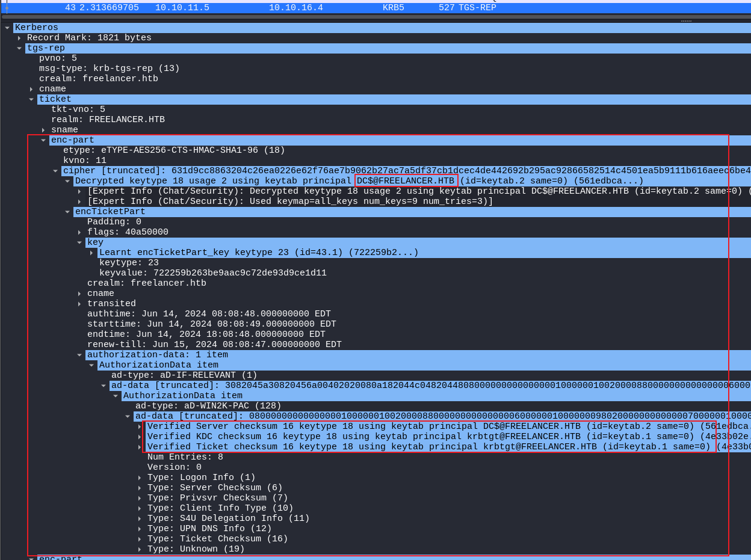Collapse the ticket node

[31, 99]
